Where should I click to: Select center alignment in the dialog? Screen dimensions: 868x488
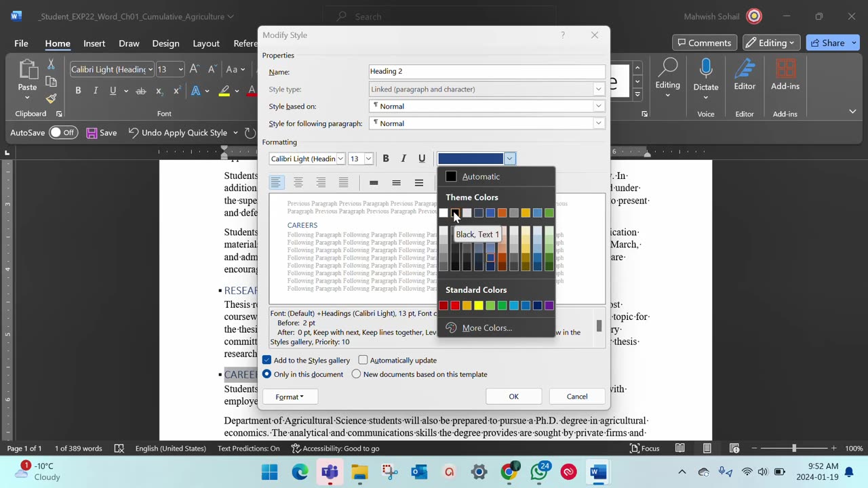coord(298,182)
